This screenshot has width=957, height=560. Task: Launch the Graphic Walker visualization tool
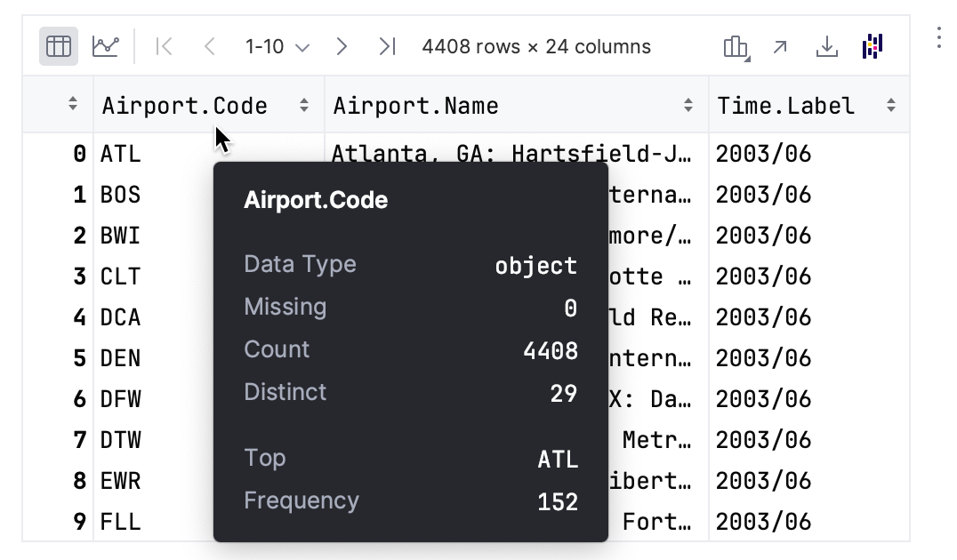click(x=872, y=46)
